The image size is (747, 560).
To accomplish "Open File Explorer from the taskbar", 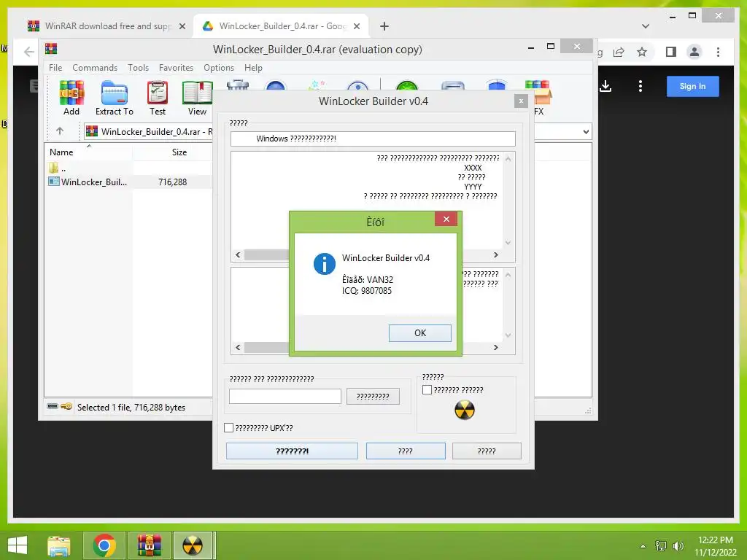I will pyautogui.click(x=59, y=545).
